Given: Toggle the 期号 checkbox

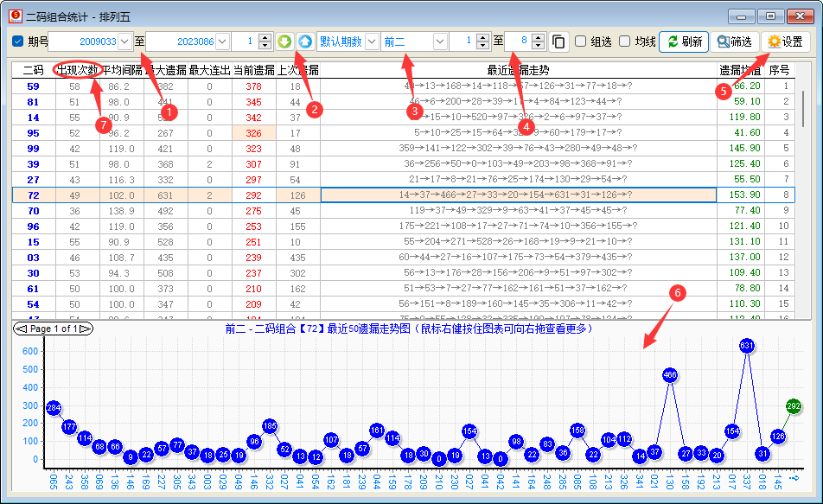Looking at the screenshot, I should pyautogui.click(x=18, y=41).
